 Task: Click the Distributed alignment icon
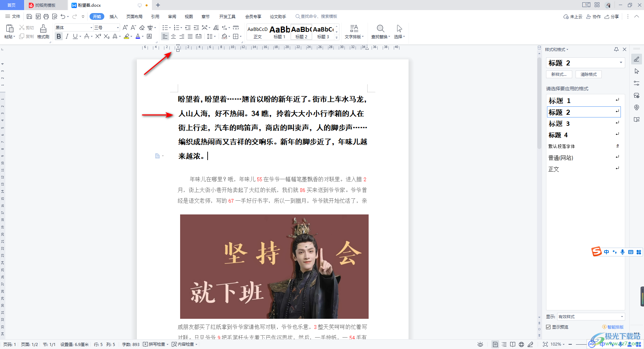tap(199, 36)
